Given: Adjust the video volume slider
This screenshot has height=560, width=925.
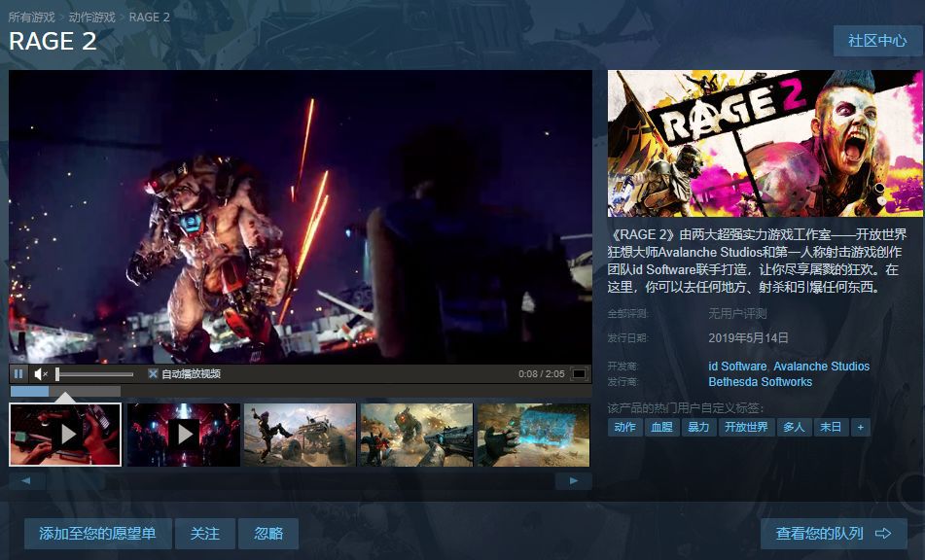Looking at the screenshot, I should [x=94, y=373].
